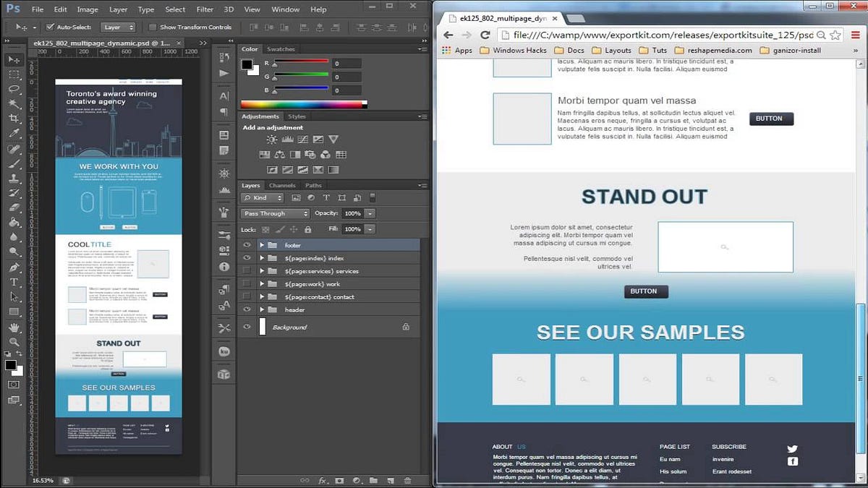Open the Pass Through blend mode dropdown
This screenshot has height=488, width=868.
tap(275, 213)
